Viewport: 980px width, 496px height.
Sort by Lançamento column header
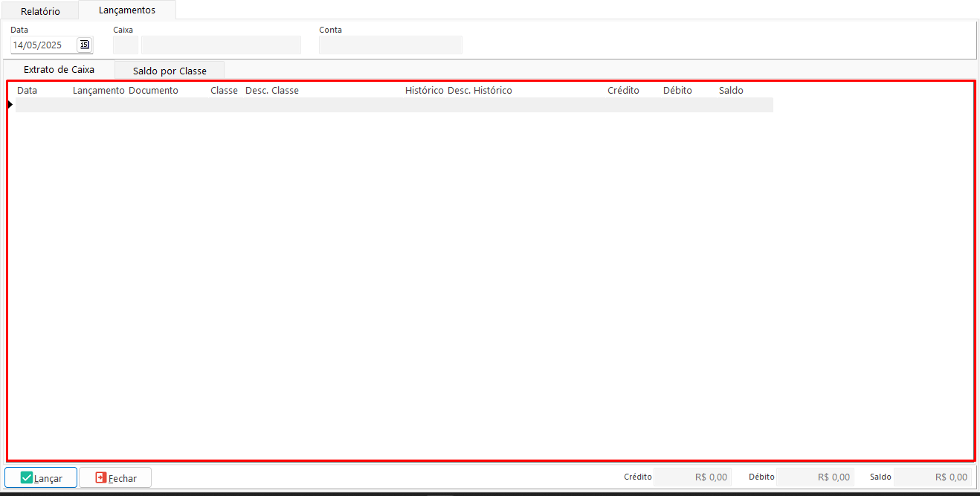(x=98, y=90)
